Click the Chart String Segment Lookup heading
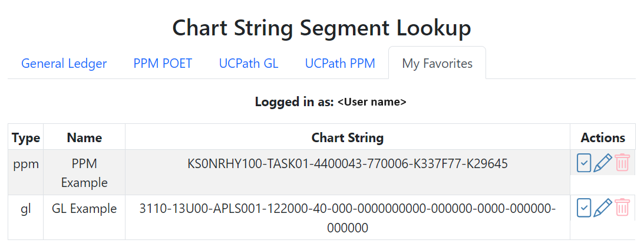The width and height of the screenshot is (644, 243). pos(322,27)
